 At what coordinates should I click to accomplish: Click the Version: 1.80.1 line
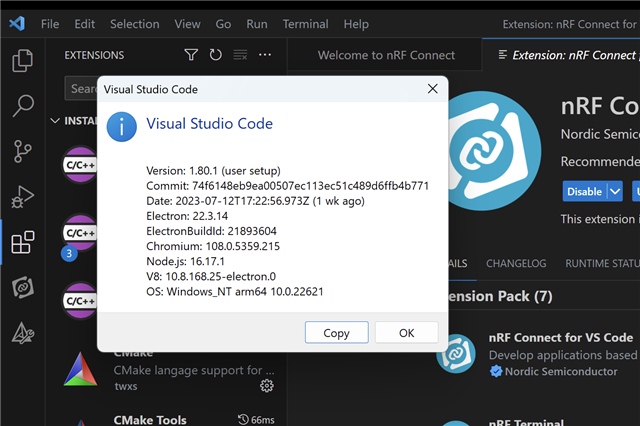[213, 171]
